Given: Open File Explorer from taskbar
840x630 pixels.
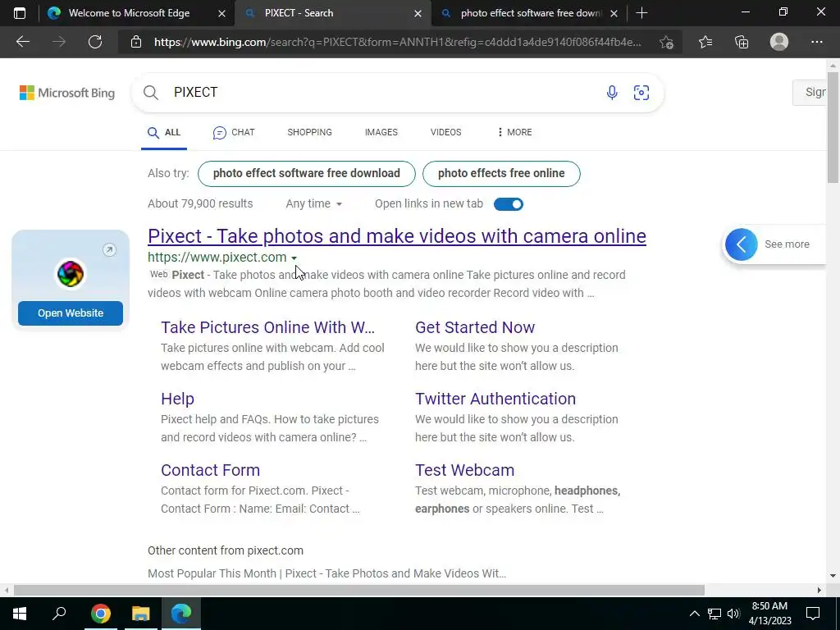Looking at the screenshot, I should 141,614.
